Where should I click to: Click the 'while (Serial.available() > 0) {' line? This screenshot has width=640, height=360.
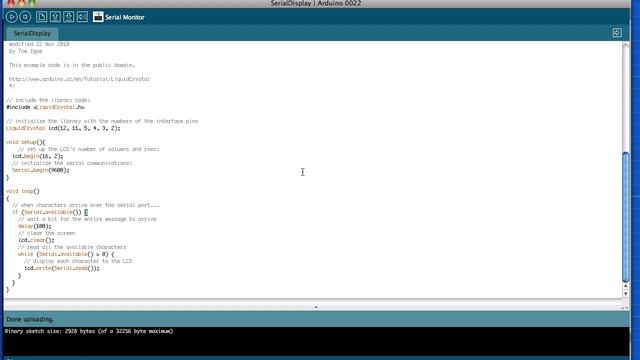(66, 254)
